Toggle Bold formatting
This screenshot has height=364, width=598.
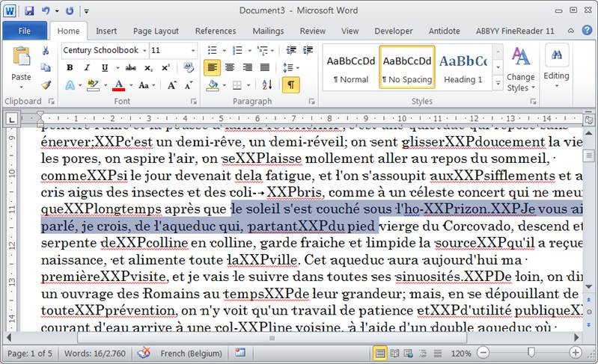(69, 67)
